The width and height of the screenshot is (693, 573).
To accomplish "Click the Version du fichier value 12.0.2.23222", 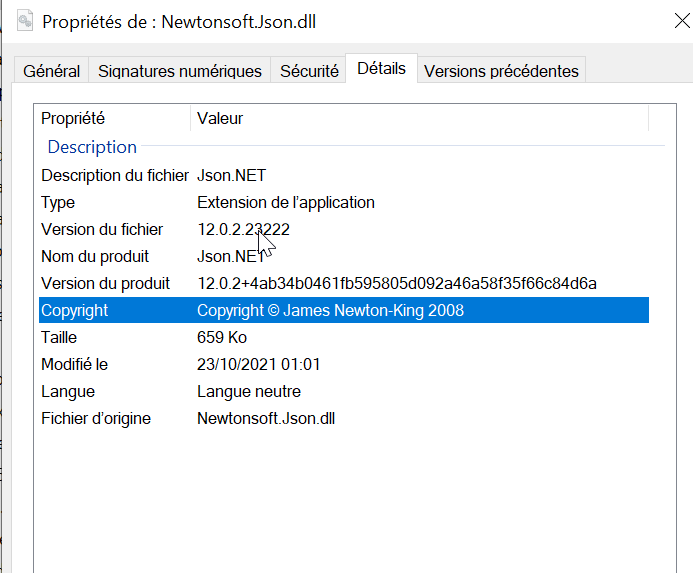I will click(x=243, y=229).
